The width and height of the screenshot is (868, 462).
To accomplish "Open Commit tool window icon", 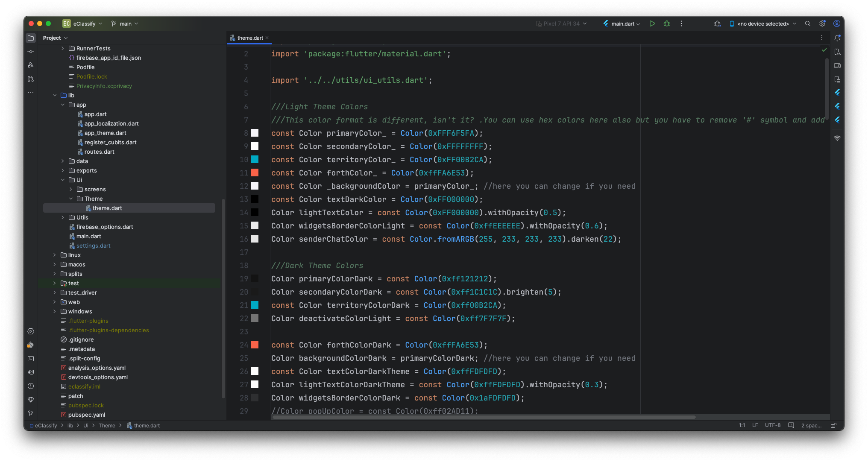I will point(31,52).
